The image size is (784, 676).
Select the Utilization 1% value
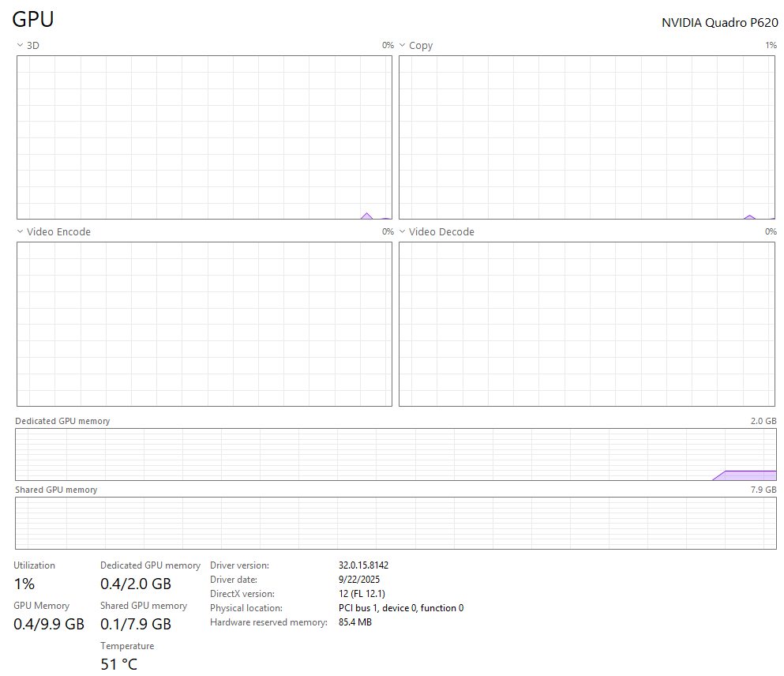pos(24,584)
